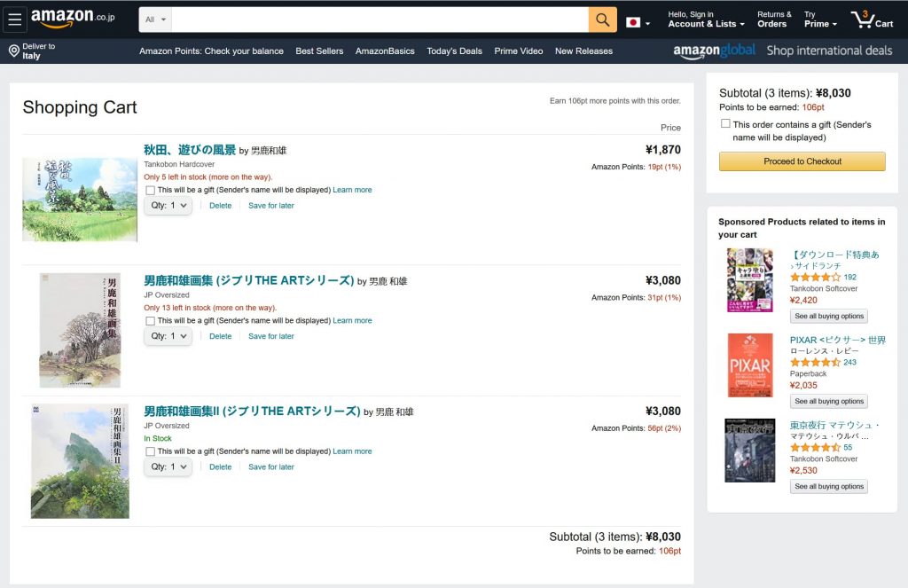Viewport: 908px width, 588px height.
Task: Open the ¥2,420 sponsored book cover thumbnail
Action: 750,279
